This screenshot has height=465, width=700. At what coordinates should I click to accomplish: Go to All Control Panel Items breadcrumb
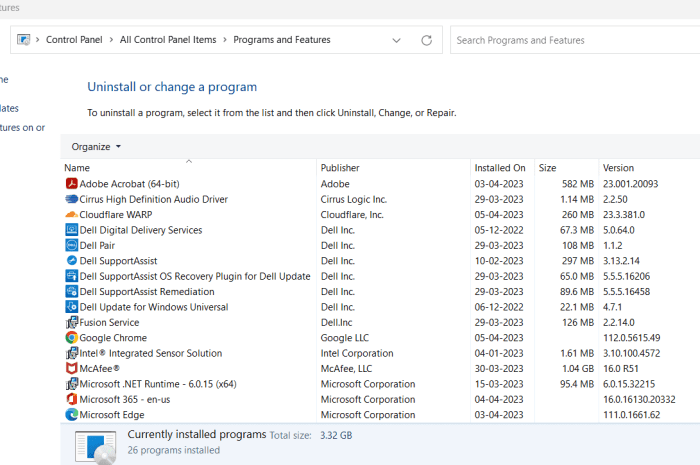click(168, 40)
